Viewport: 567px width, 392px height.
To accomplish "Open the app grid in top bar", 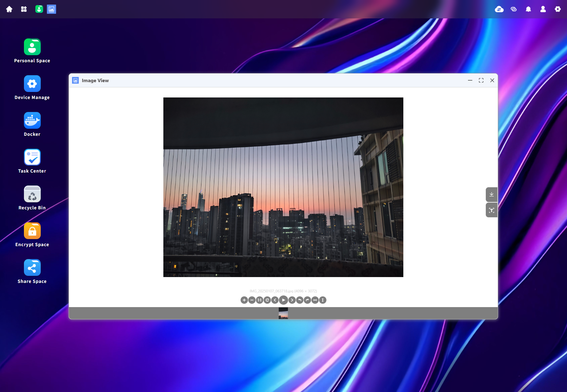I will (x=24, y=9).
